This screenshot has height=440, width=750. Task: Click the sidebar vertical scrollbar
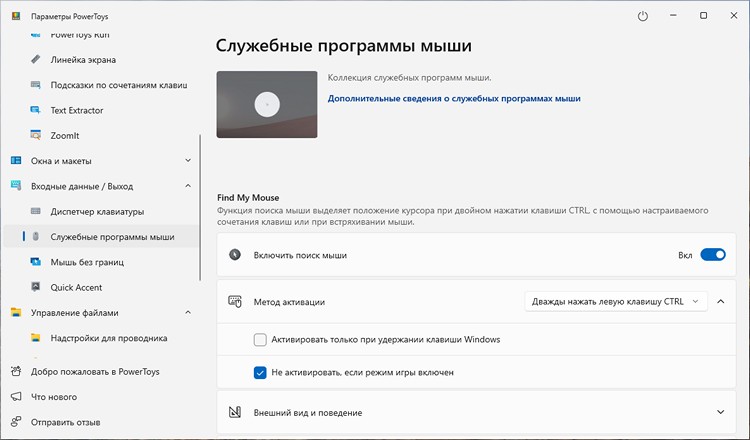coord(200,208)
